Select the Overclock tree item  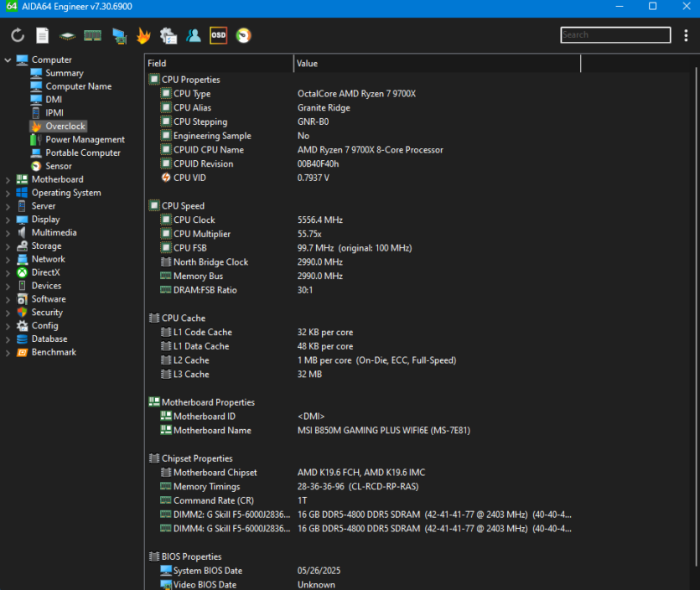(58, 127)
